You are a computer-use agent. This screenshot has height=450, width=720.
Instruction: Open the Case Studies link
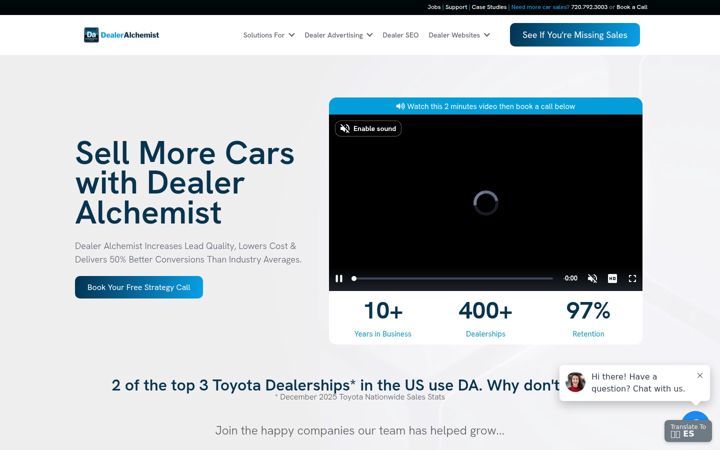(x=489, y=7)
